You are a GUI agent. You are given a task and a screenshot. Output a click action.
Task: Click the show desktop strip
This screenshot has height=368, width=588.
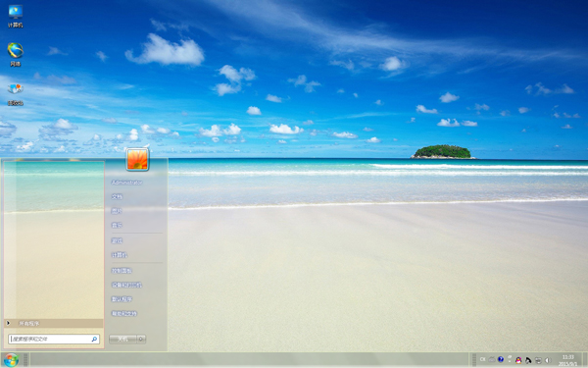[585, 360]
